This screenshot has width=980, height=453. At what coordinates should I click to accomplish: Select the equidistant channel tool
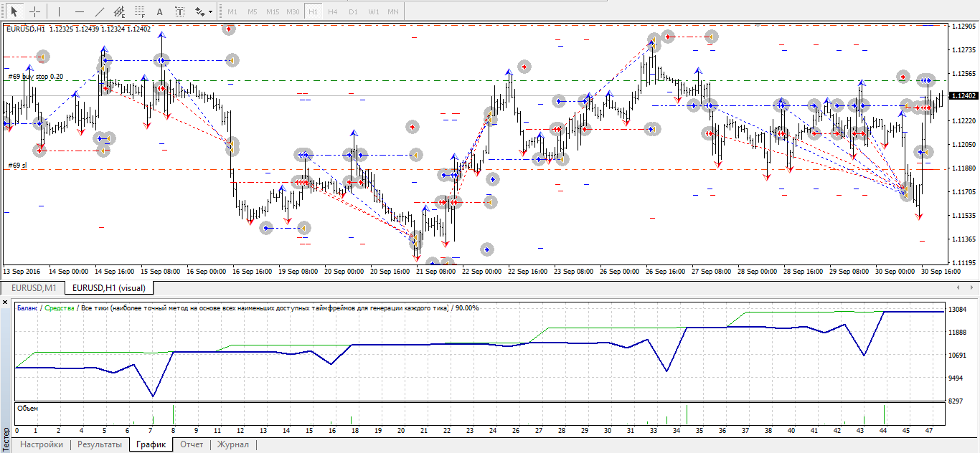[x=119, y=11]
